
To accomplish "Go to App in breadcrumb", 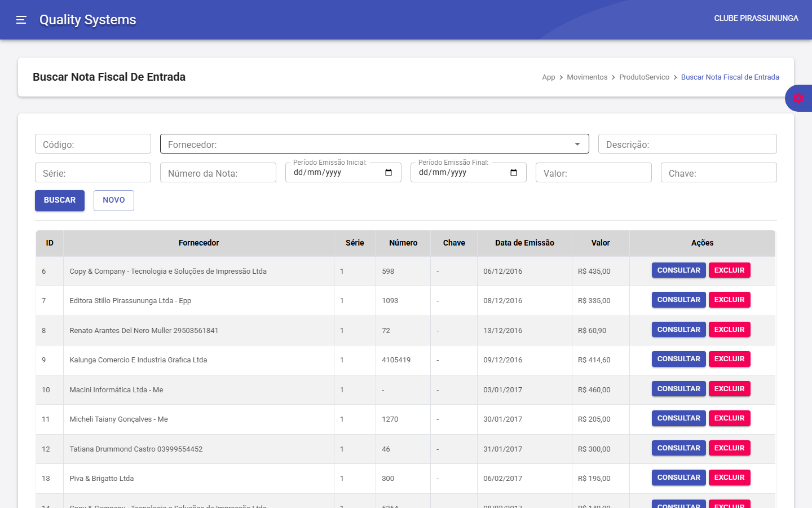I will (x=548, y=77).
